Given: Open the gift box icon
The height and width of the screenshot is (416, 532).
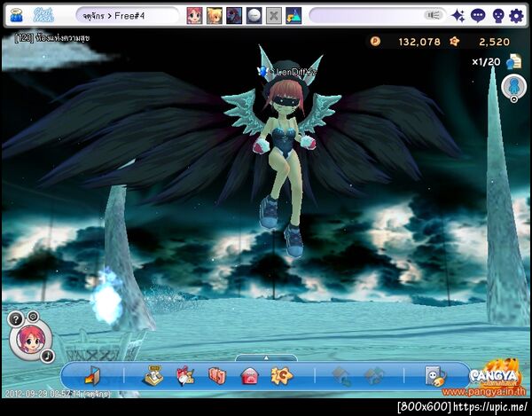Looking at the screenshot, I should (185, 376).
